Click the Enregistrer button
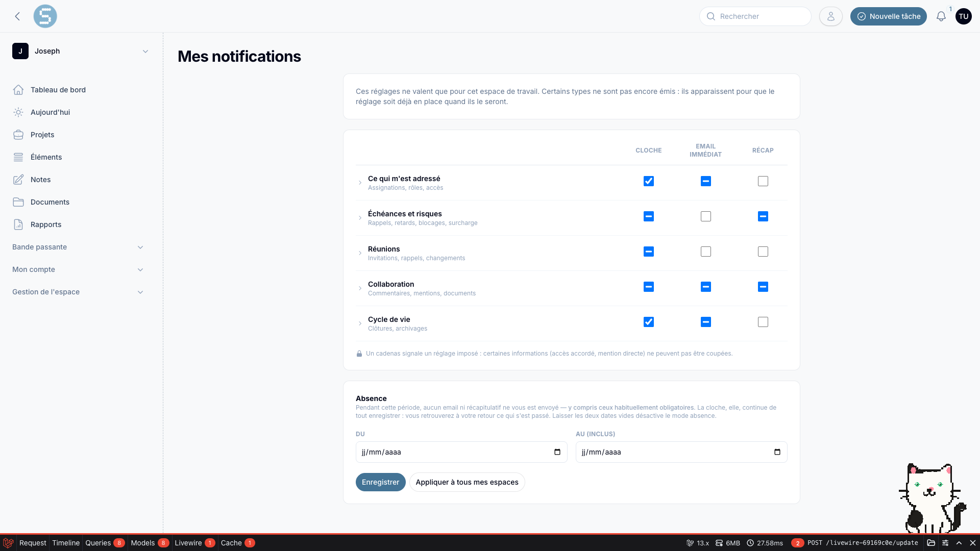Viewport: 980px width, 551px height. (x=381, y=482)
